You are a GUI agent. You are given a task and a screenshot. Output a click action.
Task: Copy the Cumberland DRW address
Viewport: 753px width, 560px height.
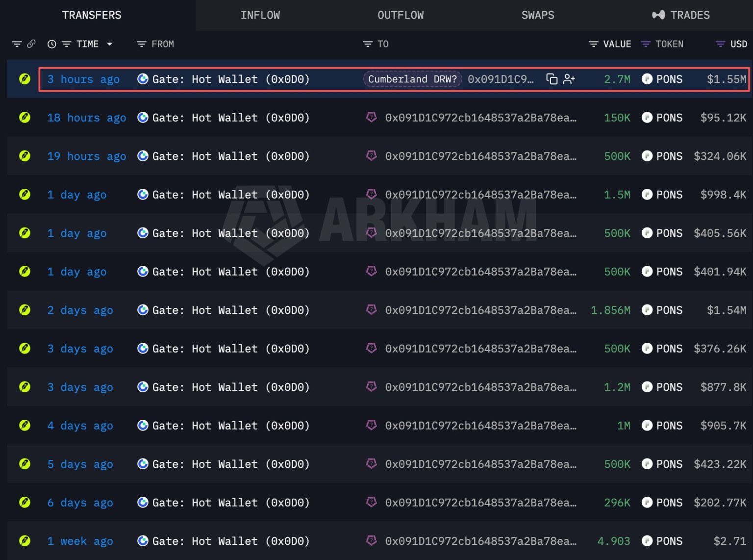(552, 79)
